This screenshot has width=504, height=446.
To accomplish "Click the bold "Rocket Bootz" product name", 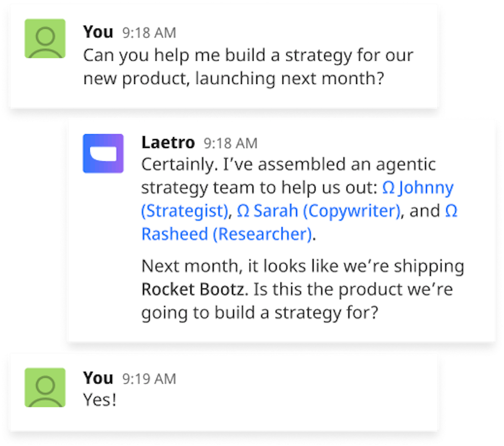I will (x=193, y=289).
